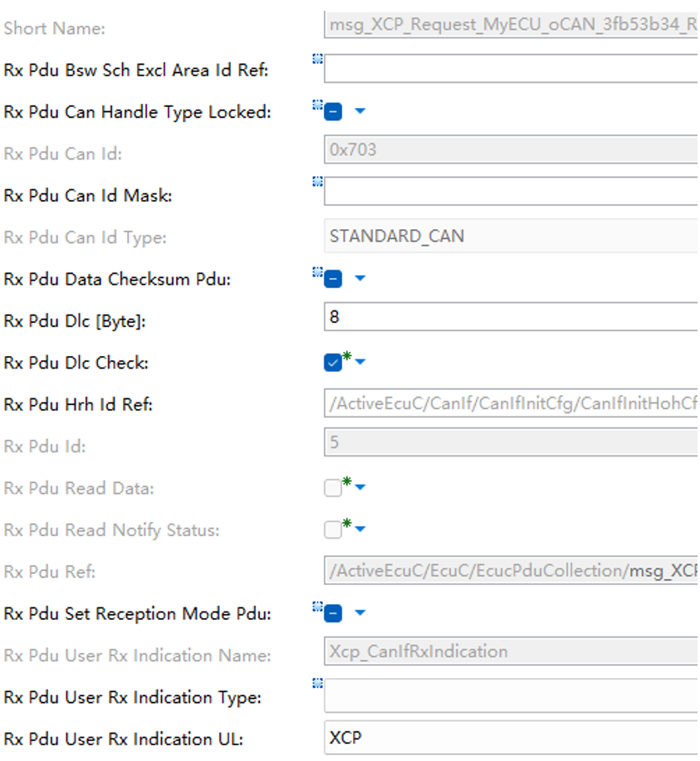Viewport: 700px width, 761px height.
Task: Click marker icon beside User Rx Indication Type
Action: (x=316, y=683)
